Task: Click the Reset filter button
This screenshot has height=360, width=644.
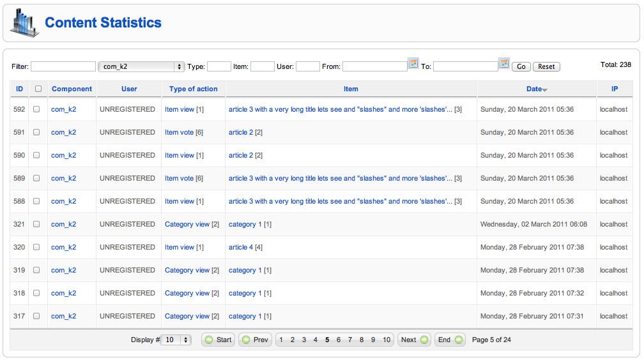Action: click(546, 66)
